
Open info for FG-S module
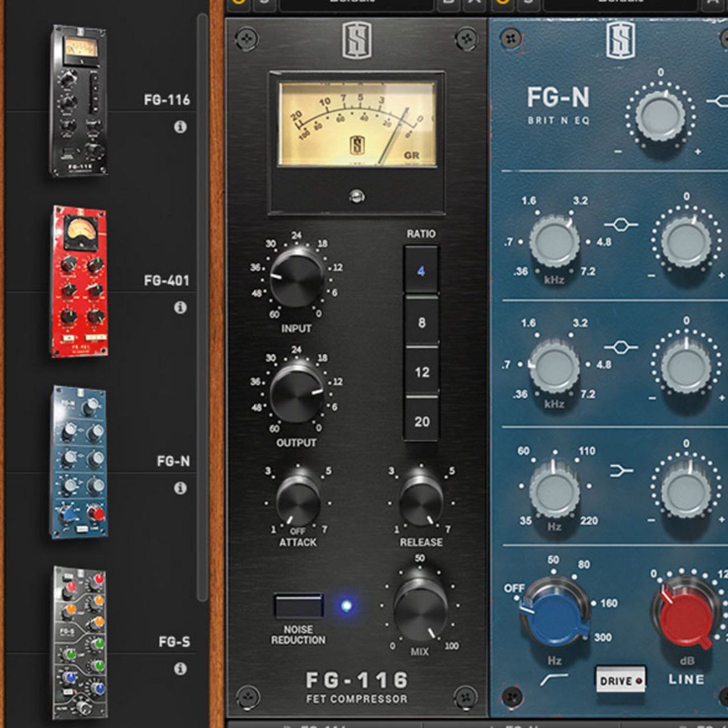180,669
